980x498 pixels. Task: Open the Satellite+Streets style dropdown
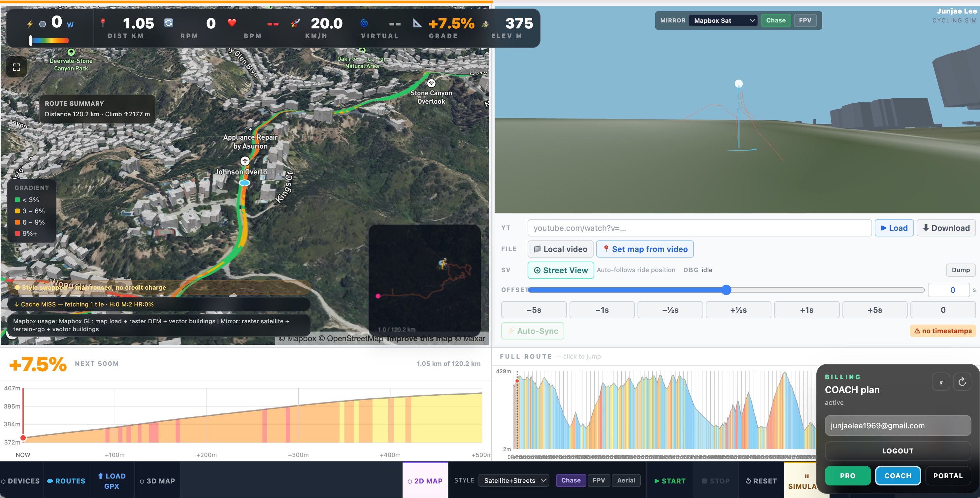click(x=514, y=480)
